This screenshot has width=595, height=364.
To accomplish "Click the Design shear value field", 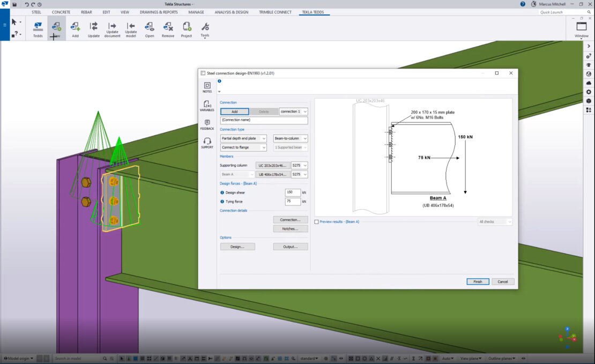I will point(293,192).
